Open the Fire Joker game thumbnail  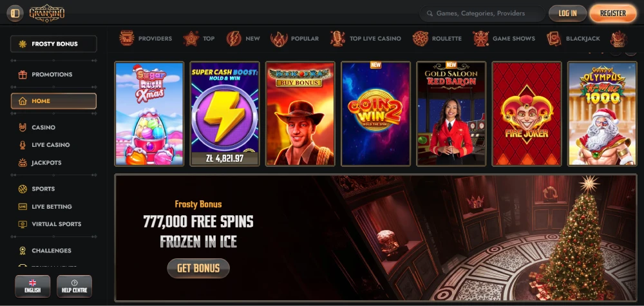527,114
